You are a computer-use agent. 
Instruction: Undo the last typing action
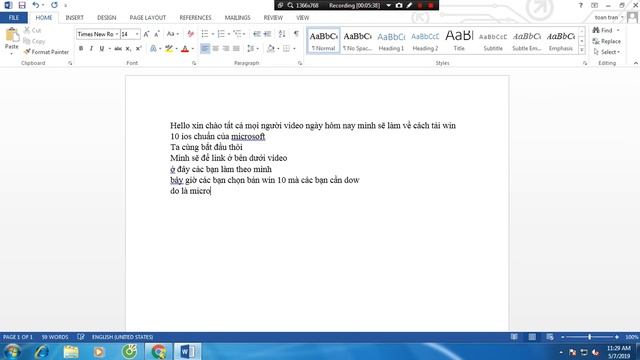(x=36, y=5)
